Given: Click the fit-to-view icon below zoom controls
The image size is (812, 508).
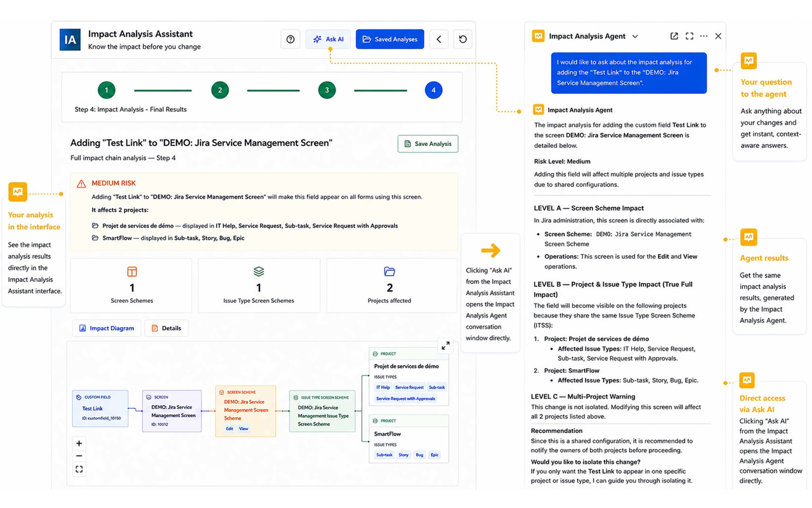Looking at the screenshot, I should tap(79, 469).
